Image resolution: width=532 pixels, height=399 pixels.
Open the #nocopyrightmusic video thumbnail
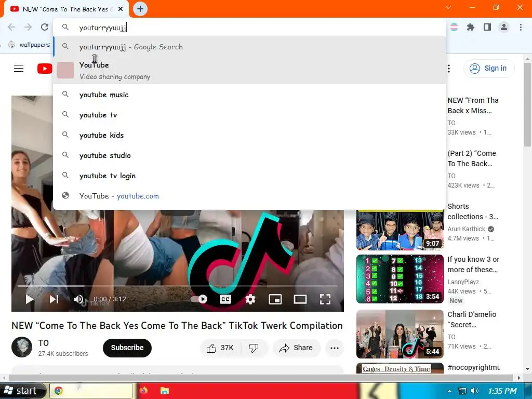coord(400,368)
